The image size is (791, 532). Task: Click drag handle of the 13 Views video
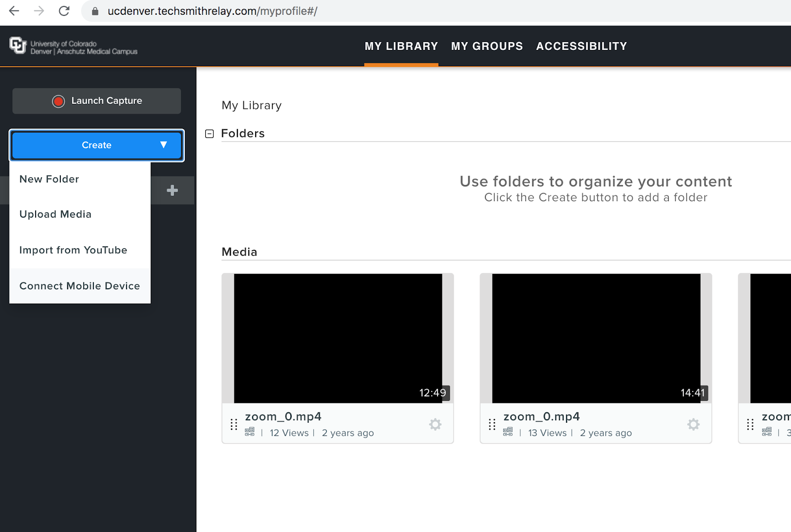492,424
